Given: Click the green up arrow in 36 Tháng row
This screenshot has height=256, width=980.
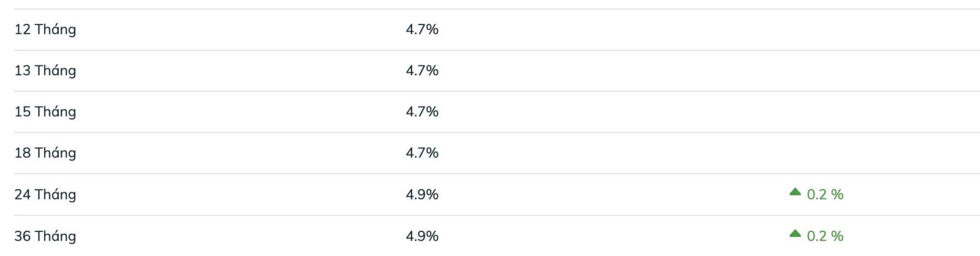Looking at the screenshot, I should 795,233.
